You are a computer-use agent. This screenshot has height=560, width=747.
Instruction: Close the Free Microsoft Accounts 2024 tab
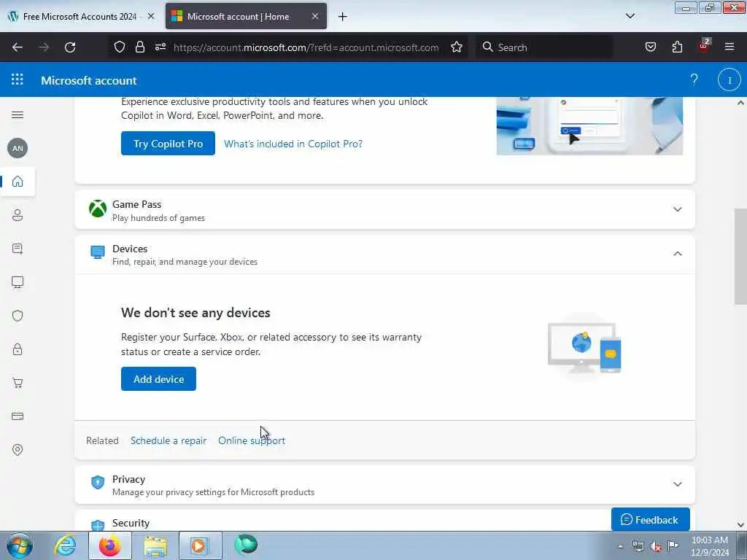coord(151,16)
